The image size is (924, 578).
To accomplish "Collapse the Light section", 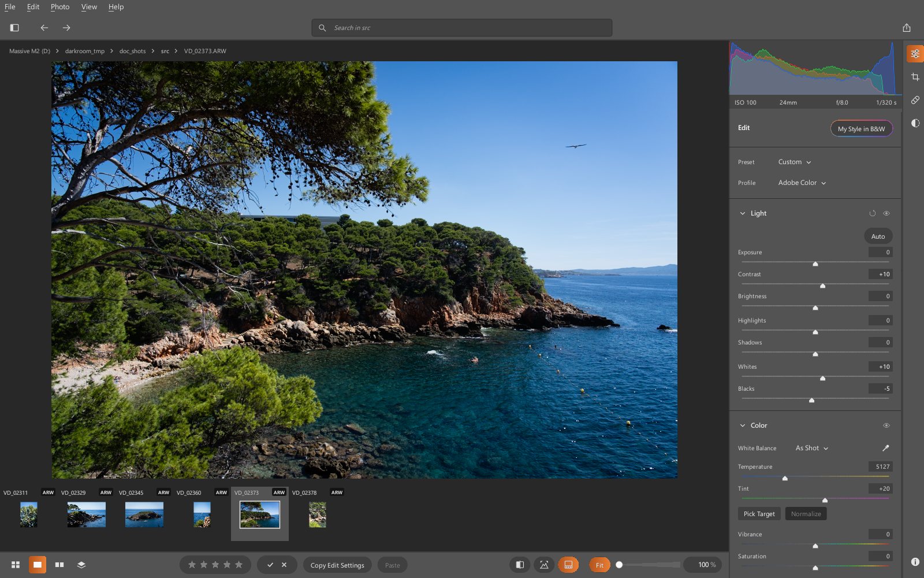I will (743, 213).
